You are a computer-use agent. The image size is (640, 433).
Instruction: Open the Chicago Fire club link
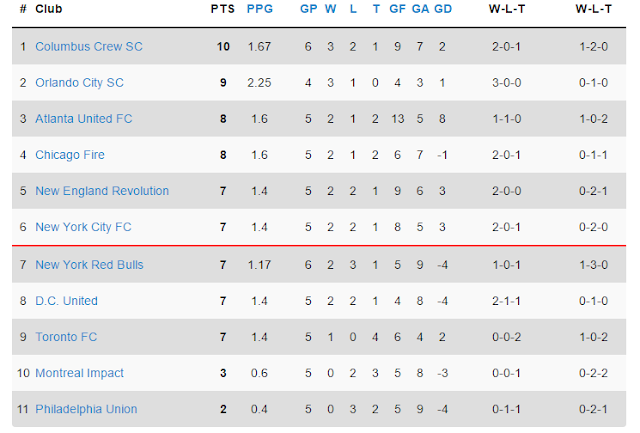(70, 155)
